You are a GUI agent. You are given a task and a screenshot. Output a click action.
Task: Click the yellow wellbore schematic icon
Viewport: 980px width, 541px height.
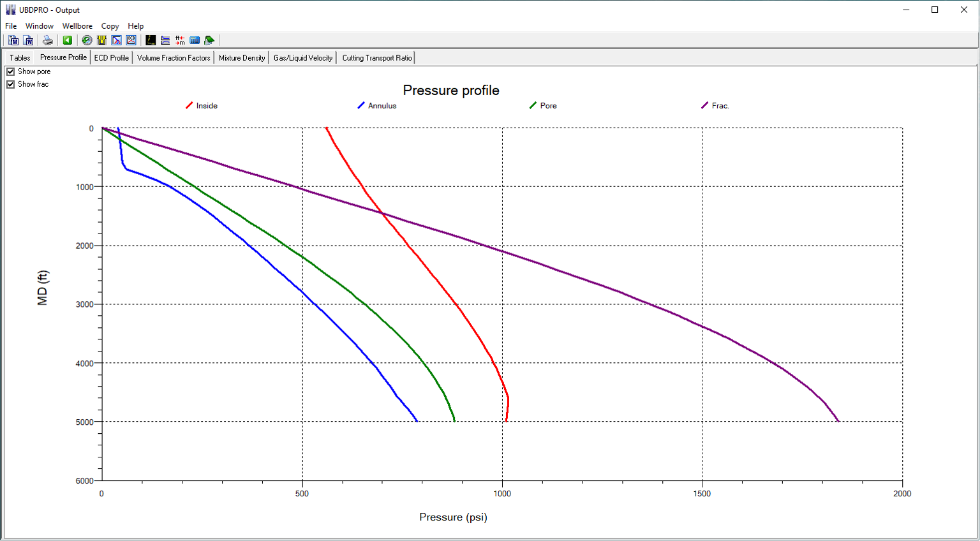tap(101, 40)
